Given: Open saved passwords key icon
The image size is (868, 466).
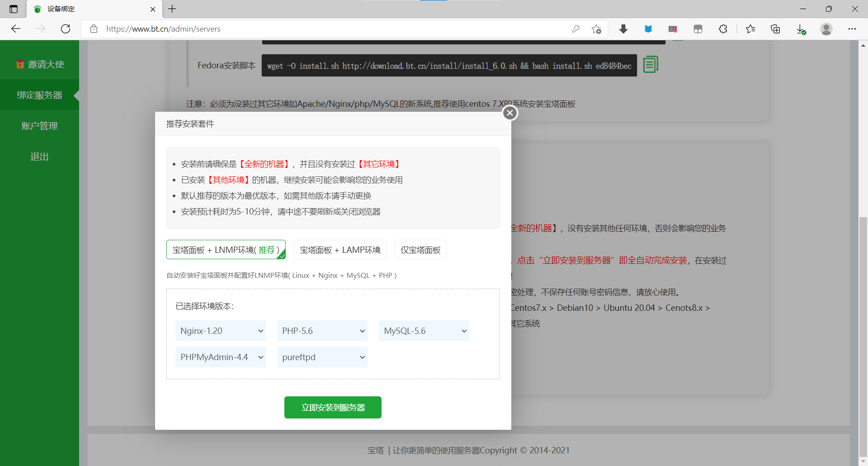Looking at the screenshot, I should (576, 29).
